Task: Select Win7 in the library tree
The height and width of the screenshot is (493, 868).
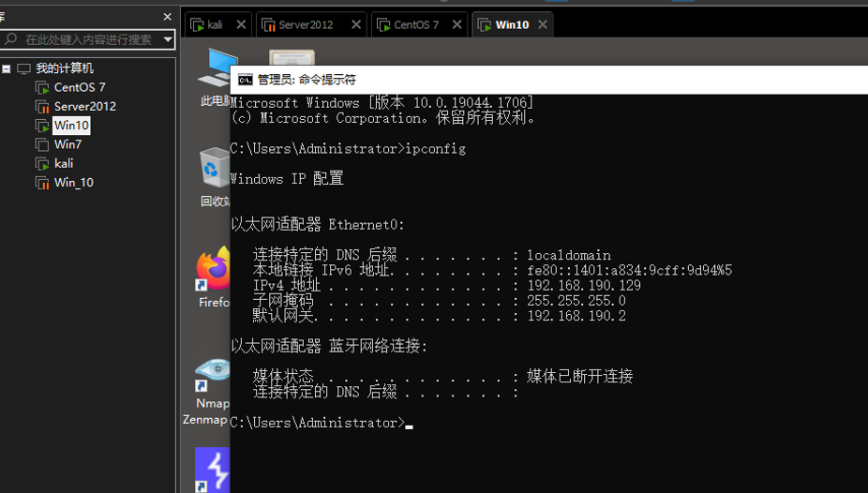Action: [x=67, y=144]
